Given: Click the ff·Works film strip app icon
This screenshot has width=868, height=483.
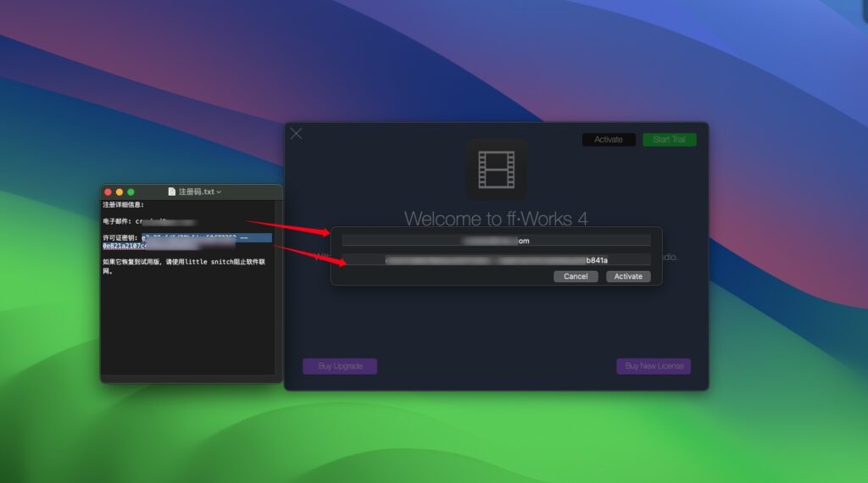Looking at the screenshot, I should pyautogui.click(x=496, y=169).
